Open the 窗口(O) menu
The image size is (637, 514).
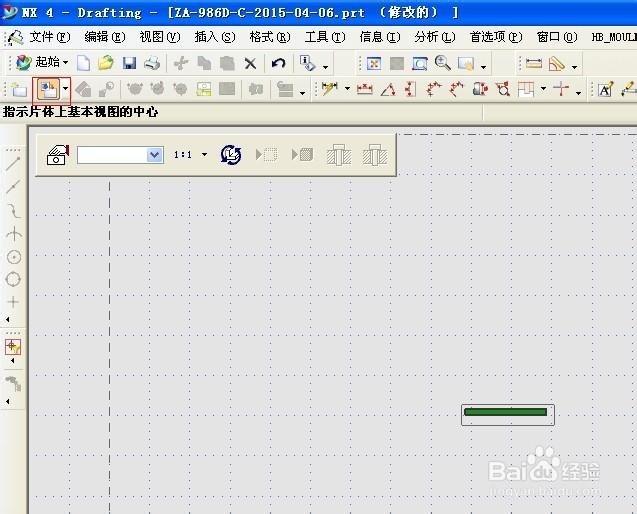tap(557, 37)
